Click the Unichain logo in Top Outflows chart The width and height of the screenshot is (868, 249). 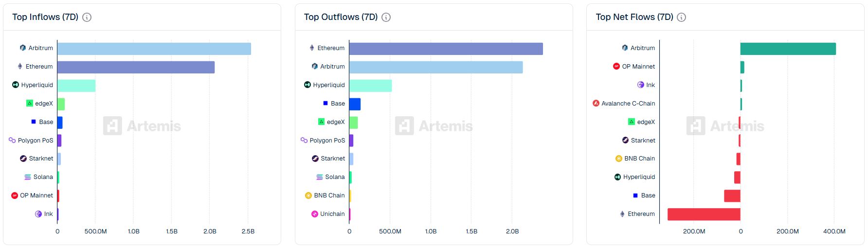(x=315, y=214)
